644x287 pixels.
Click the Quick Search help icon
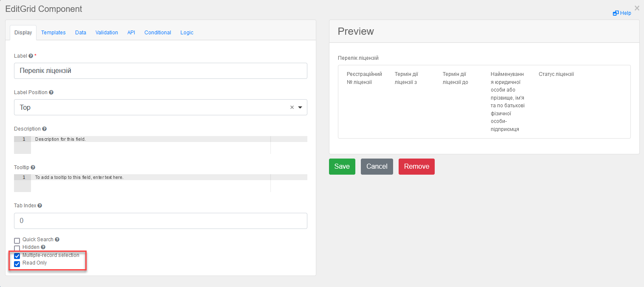pos(57,240)
